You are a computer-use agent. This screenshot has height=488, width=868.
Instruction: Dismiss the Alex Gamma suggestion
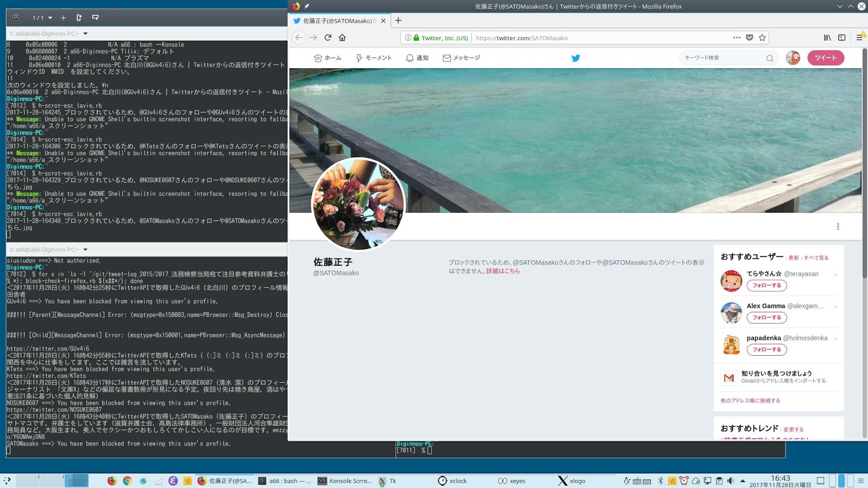click(x=835, y=307)
